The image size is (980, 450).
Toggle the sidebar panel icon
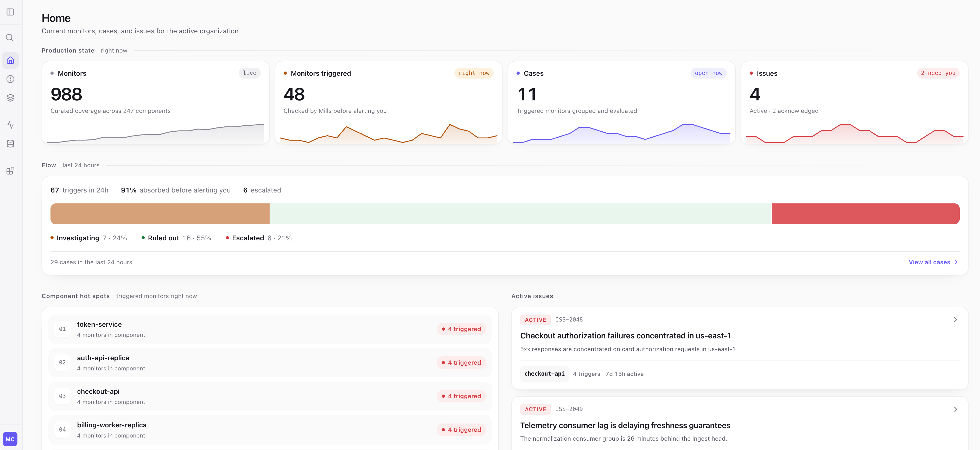click(x=10, y=12)
